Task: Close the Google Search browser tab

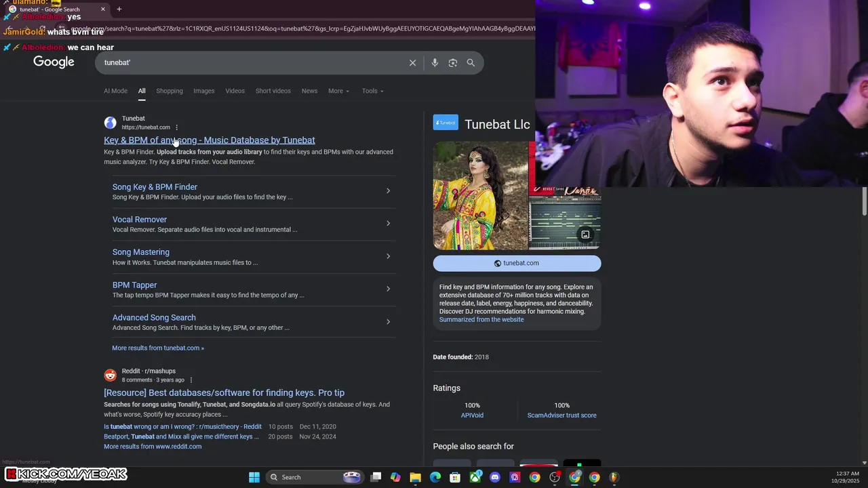Action: point(103,9)
